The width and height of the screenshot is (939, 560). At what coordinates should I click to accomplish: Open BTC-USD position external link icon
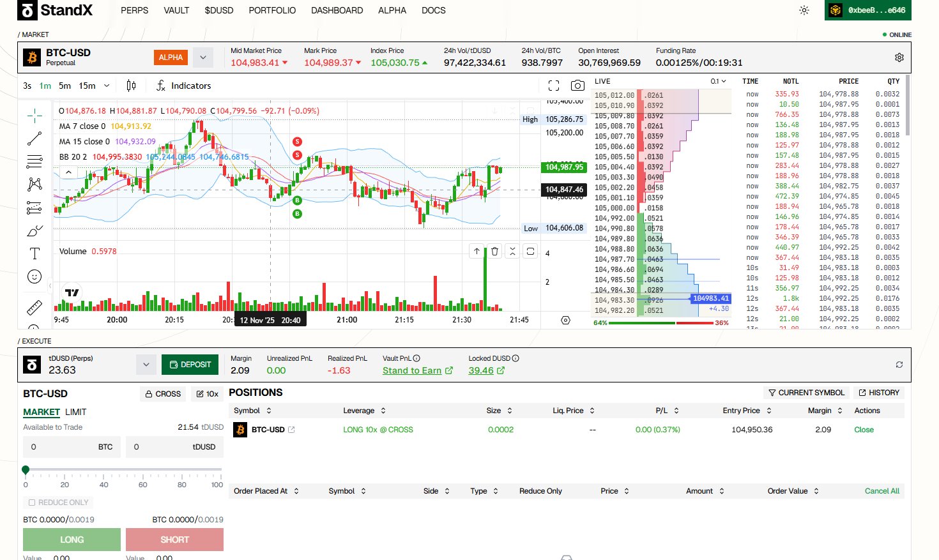pos(291,430)
